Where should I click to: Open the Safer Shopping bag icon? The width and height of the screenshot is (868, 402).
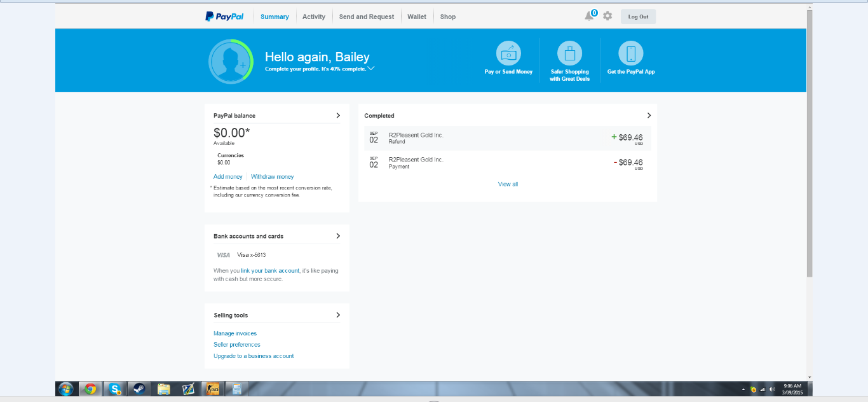coord(570,53)
